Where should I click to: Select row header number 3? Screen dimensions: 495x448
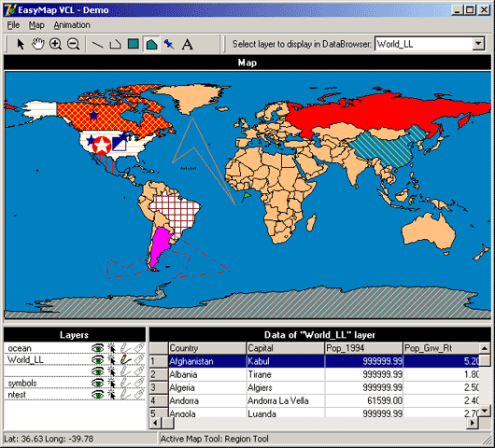[x=159, y=387]
